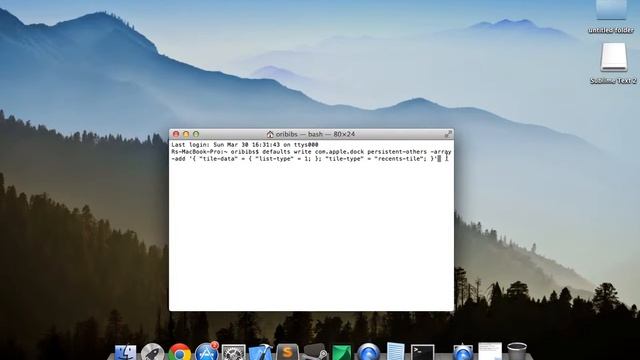Open the green square app in Dock
Screen dimensions: 640x360
tap(341, 353)
